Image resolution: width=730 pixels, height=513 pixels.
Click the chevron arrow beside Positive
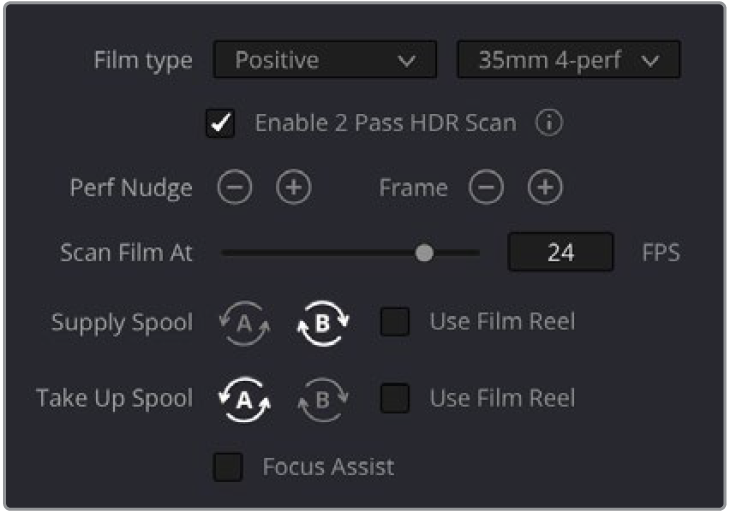click(x=406, y=61)
